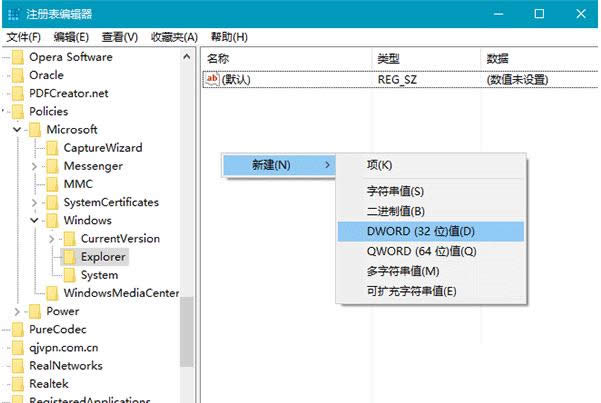
Task: Click the ab string icon of (默认)
Action: (212, 79)
